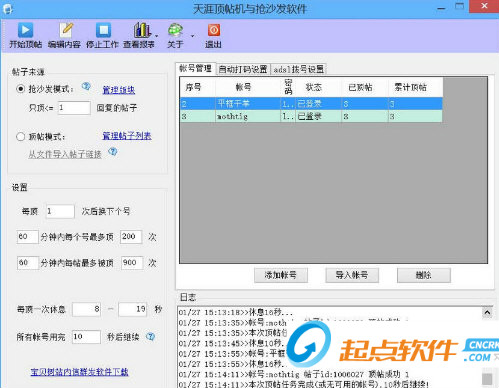Viewport: 499px width, 388px height.
Task: Select the 顶帖模式 radio button
Action: click(21, 137)
